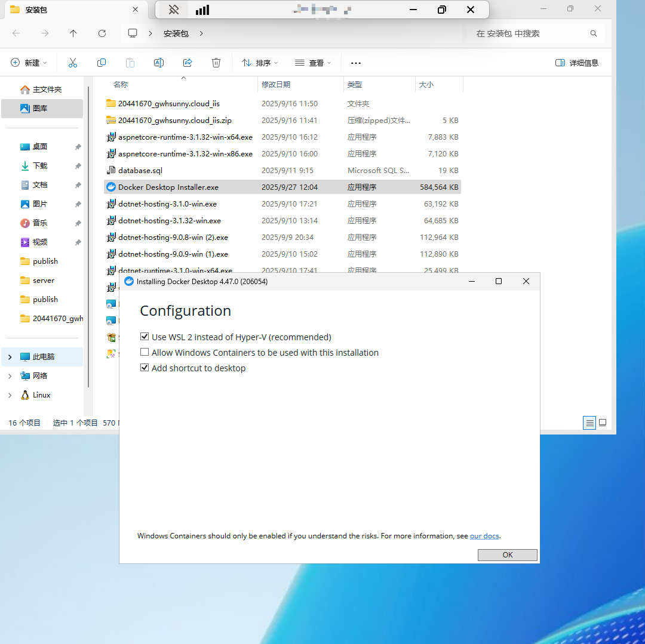
Task: Click the search magnifier icon
Action: [593, 33]
